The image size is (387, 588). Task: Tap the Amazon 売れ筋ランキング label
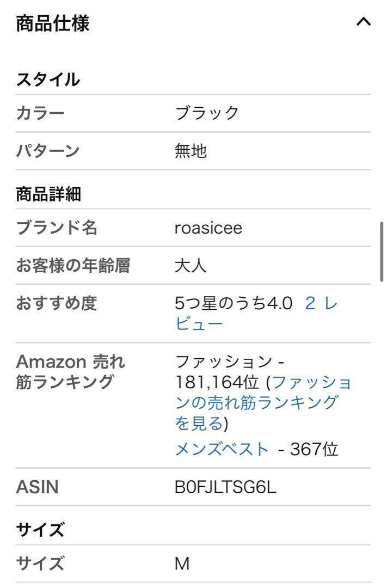click(71, 371)
